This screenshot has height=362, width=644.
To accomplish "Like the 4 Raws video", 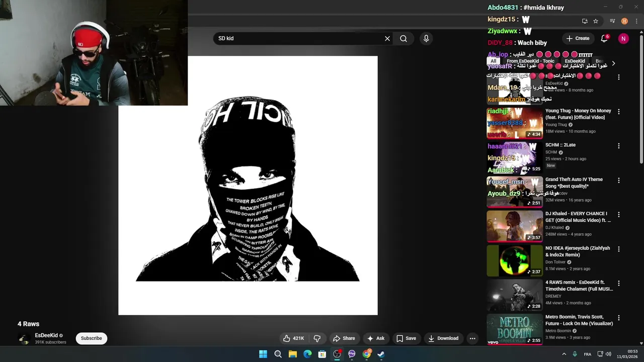I will 294,338.
